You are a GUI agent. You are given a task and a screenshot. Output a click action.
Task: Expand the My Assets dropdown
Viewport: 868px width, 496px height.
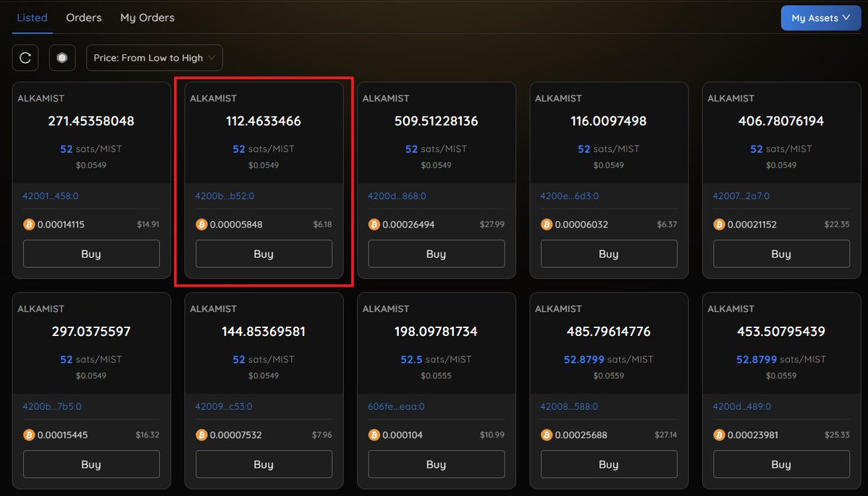coord(821,17)
